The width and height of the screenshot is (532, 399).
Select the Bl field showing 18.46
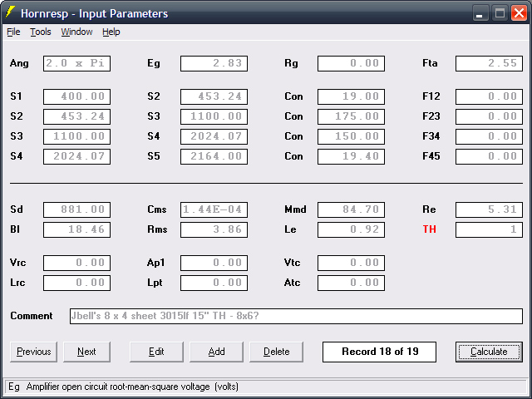[x=76, y=229]
